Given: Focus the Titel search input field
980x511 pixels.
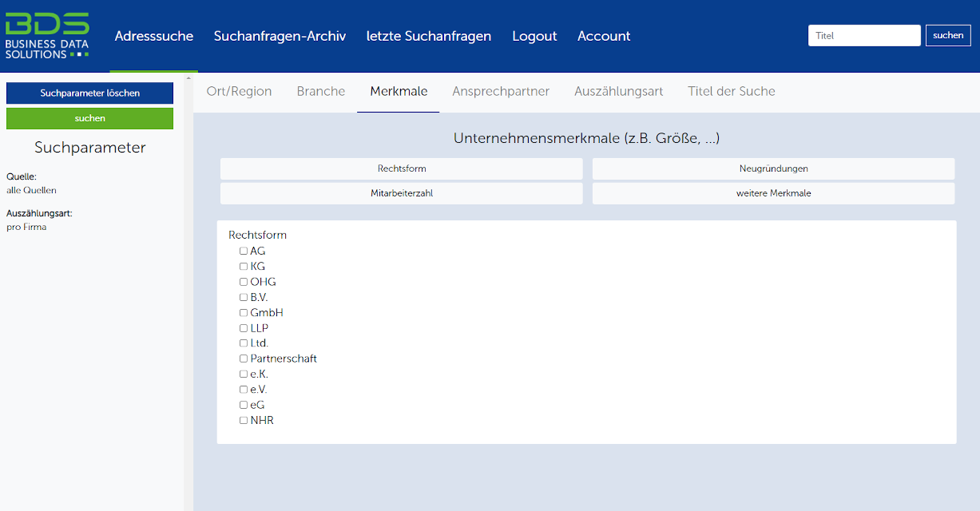Looking at the screenshot, I should click(x=863, y=35).
